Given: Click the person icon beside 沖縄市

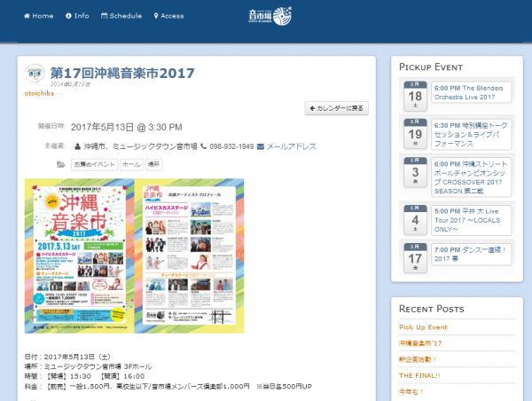Looking at the screenshot, I should point(78,146).
